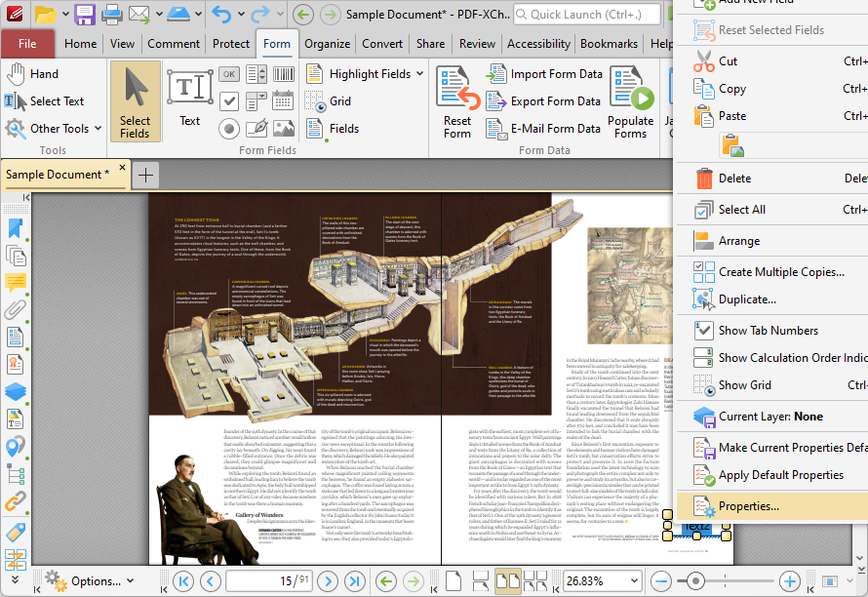868x597 pixels.
Task: Expand the Undo history dropdown arrow
Action: tap(241, 15)
